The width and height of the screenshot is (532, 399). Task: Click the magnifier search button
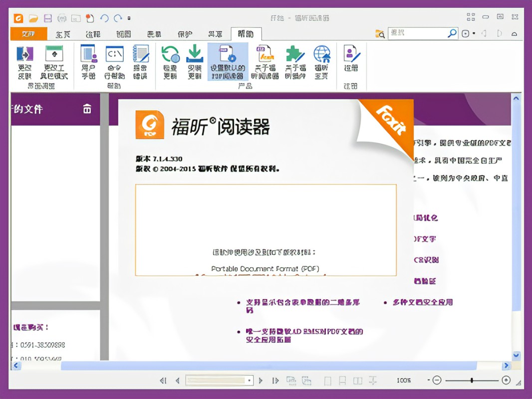tap(452, 33)
